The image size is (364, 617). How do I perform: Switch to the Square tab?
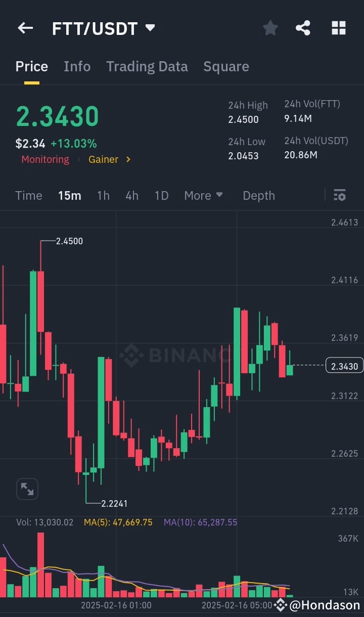coord(226,66)
